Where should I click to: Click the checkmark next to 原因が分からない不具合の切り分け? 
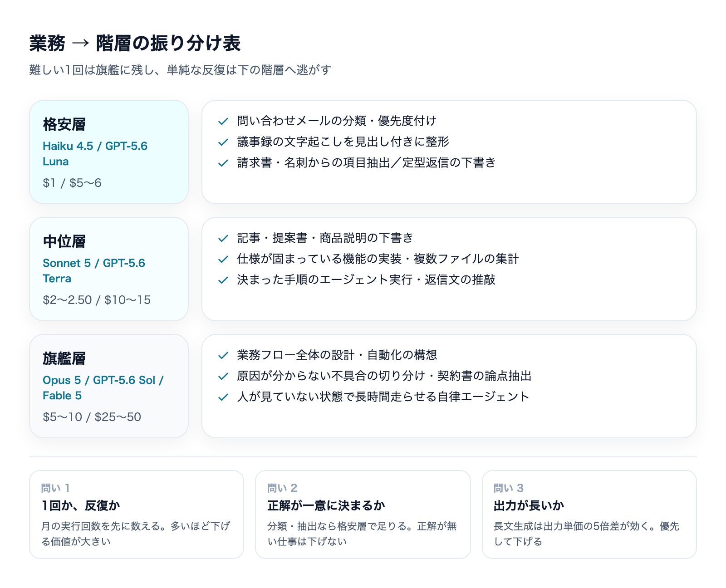[x=223, y=376]
